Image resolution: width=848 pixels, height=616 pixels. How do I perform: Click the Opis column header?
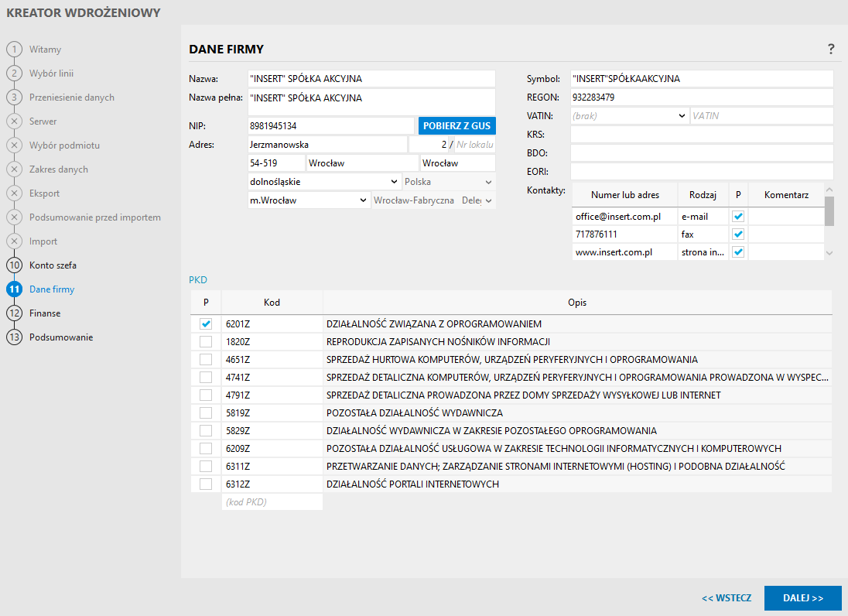577,303
